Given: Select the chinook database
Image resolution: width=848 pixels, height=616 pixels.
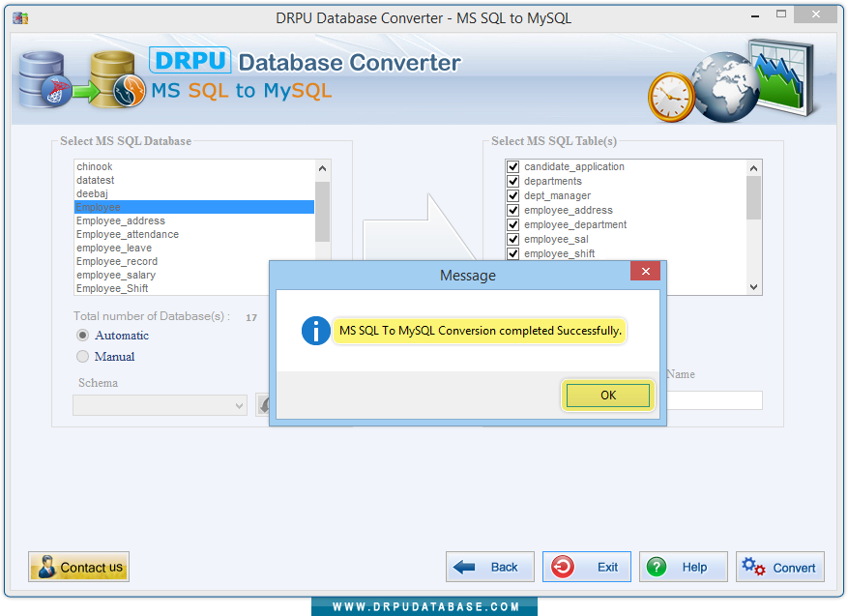Looking at the screenshot, I should 193,166.
